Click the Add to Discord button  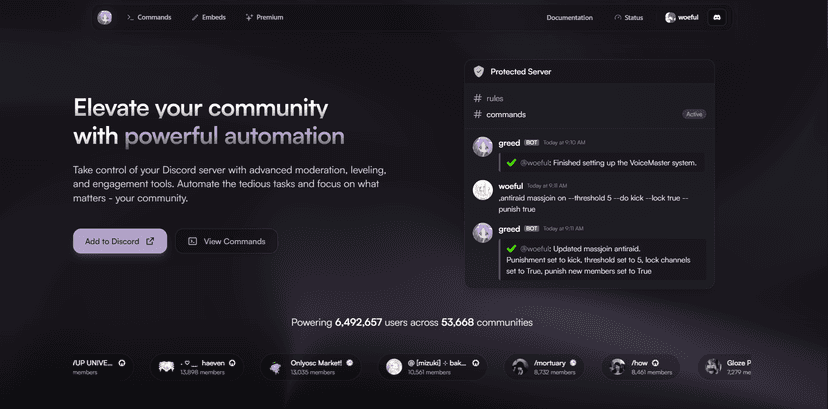click(x=120, y=241)
